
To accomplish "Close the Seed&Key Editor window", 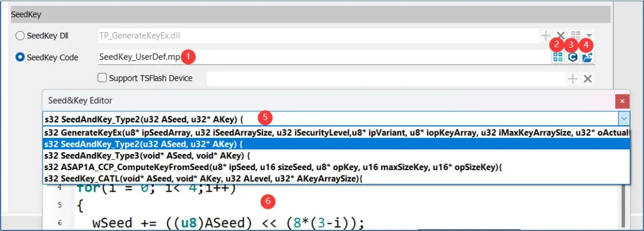I will point(622,101).
